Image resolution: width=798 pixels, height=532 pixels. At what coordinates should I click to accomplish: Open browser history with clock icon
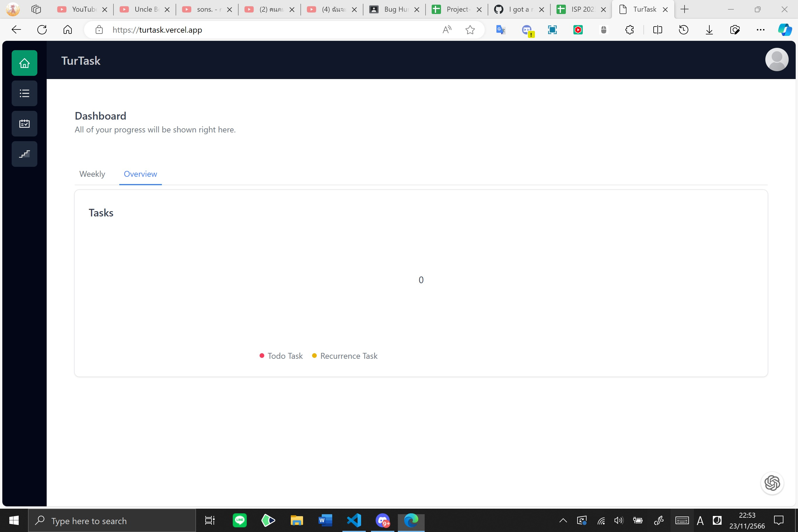[x=683, y=30]
